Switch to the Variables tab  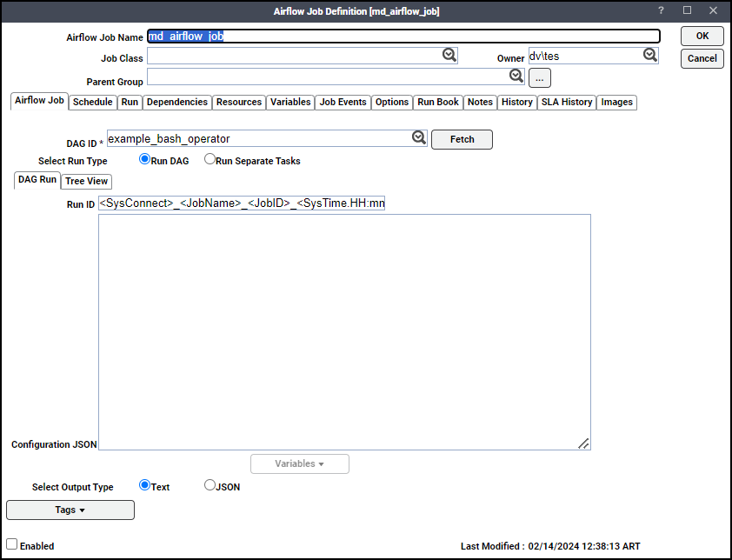pos(290,103)
